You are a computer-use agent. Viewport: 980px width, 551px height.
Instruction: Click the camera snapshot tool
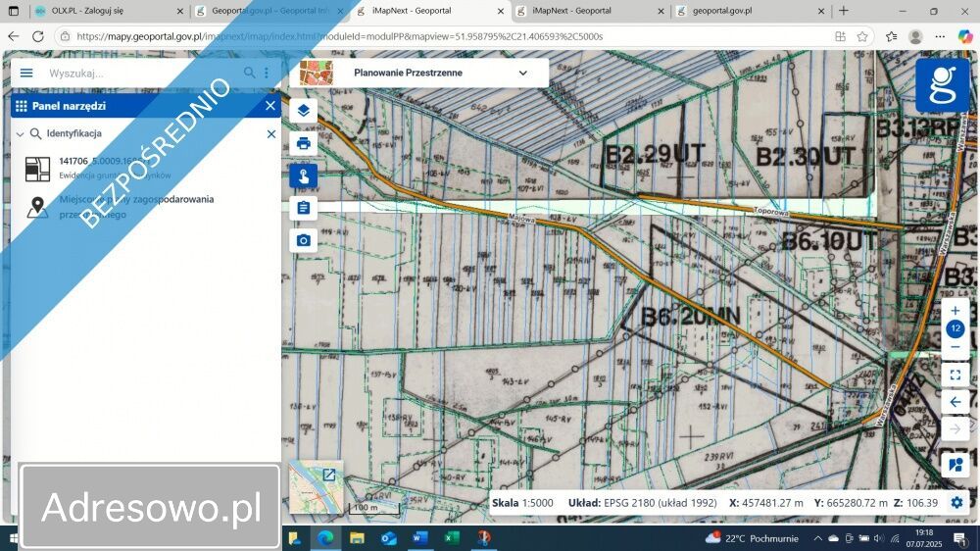click(303, 240)
